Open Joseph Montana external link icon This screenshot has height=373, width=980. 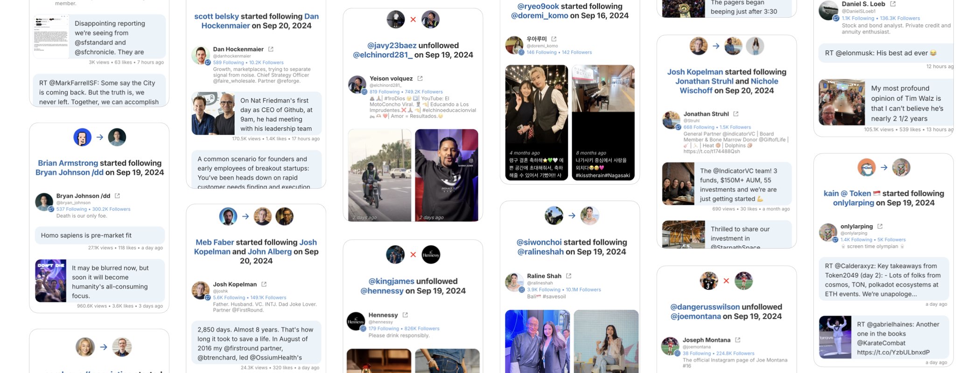737,340
